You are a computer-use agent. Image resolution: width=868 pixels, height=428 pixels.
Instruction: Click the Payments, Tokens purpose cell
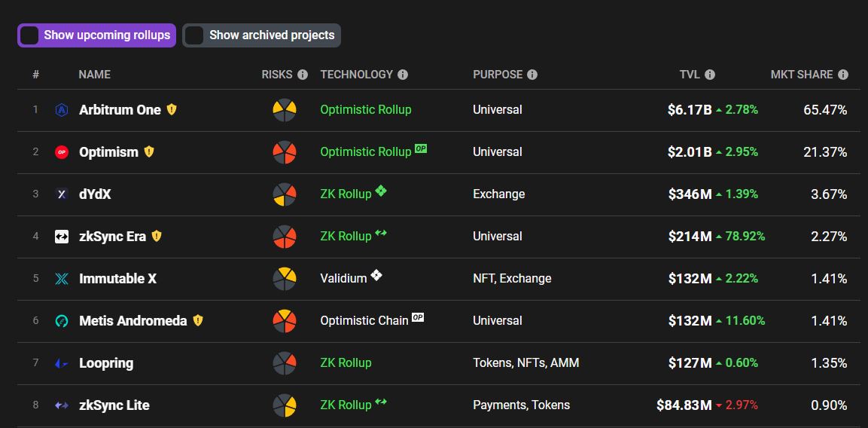(522, 405)
